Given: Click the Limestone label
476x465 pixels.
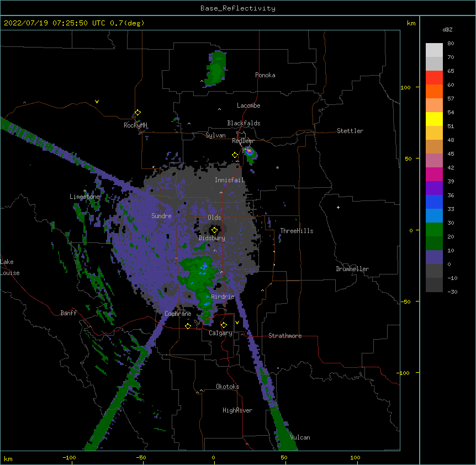Looking at the screenshot, I should [84, 197].
